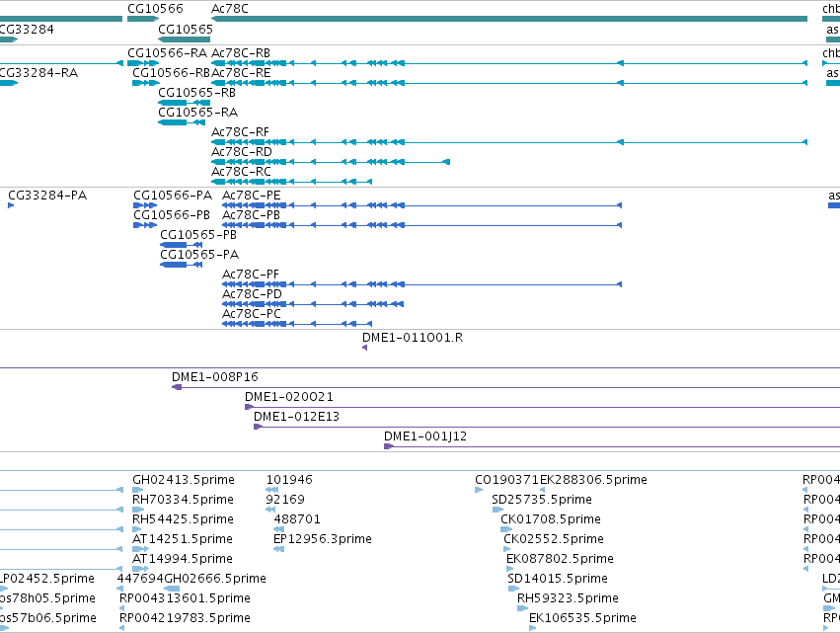Click EST EK087802.5prime
840x633 pixels.
pyautogui.click(x=509, y=569)
